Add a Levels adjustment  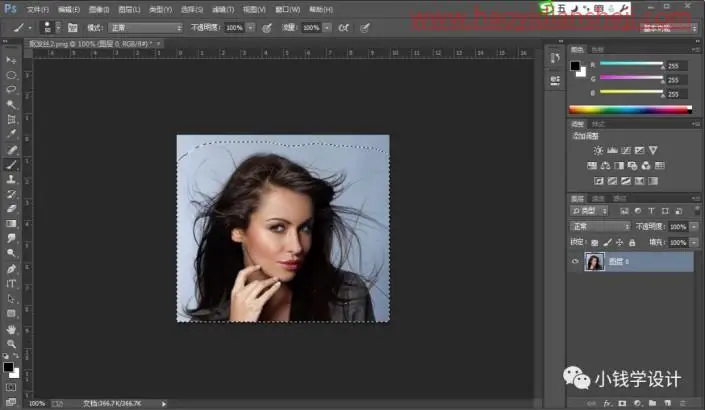point(612,150)
